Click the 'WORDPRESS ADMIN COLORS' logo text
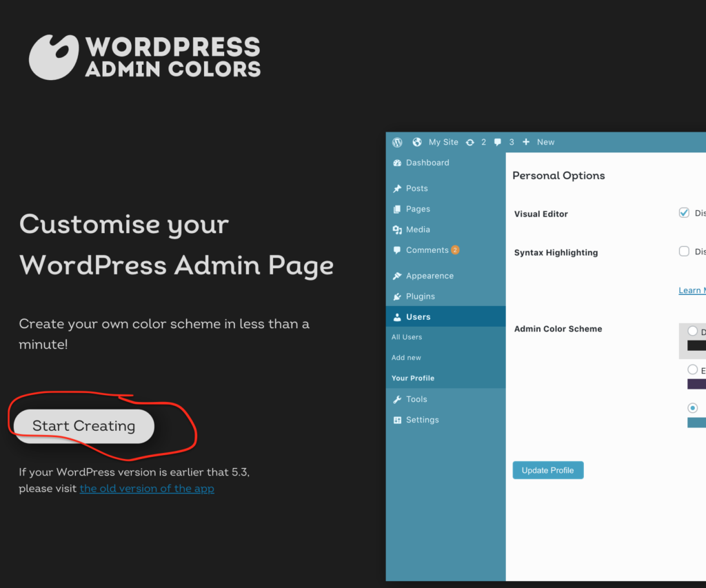The height and width of the screenshot is (588, 706). 173,57
